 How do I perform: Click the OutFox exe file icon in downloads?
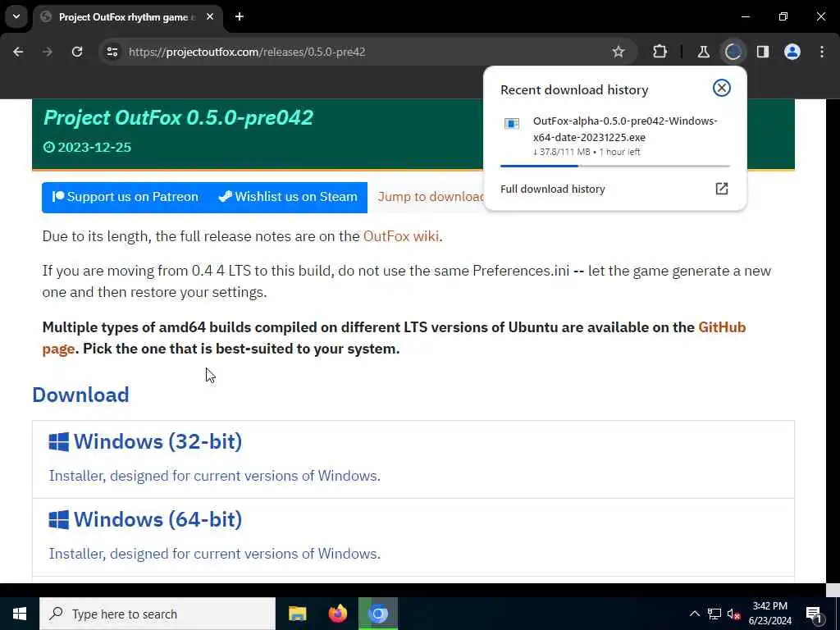tap(512, 124)
